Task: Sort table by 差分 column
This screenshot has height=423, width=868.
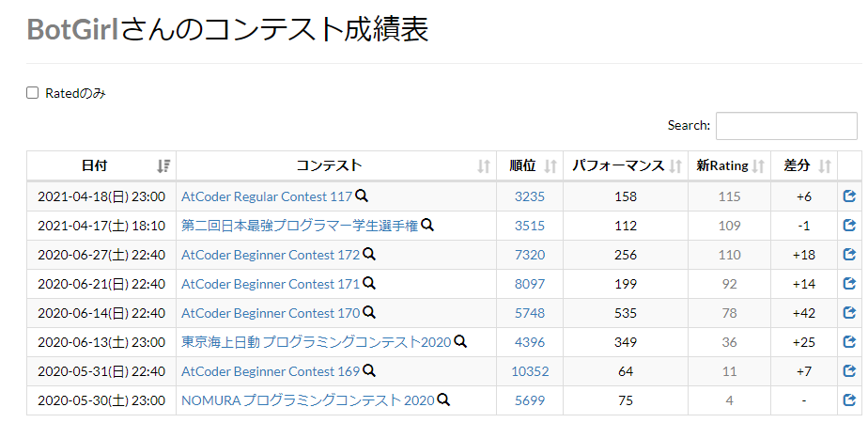Action: [804, 165]
